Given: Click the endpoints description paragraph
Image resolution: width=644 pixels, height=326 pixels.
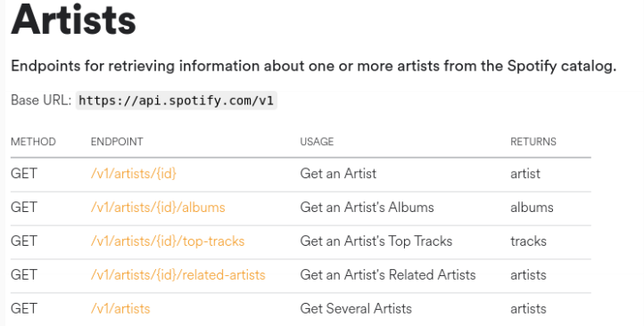Looking at the screenshot, I should (x=313, y=66).
